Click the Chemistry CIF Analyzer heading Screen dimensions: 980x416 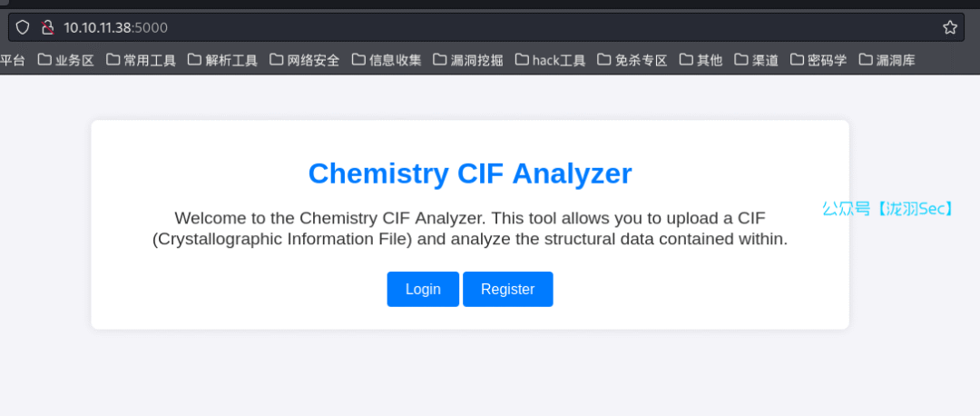point(470,173)
